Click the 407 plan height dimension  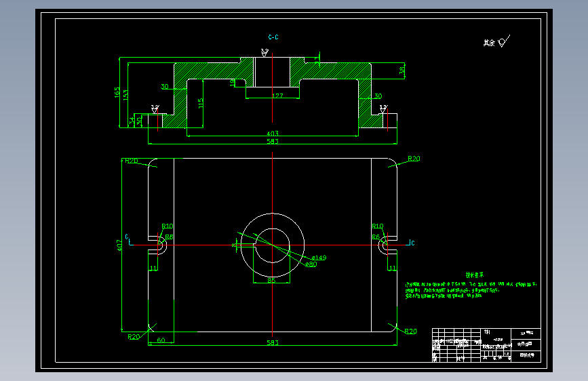[x=119, y=245]
